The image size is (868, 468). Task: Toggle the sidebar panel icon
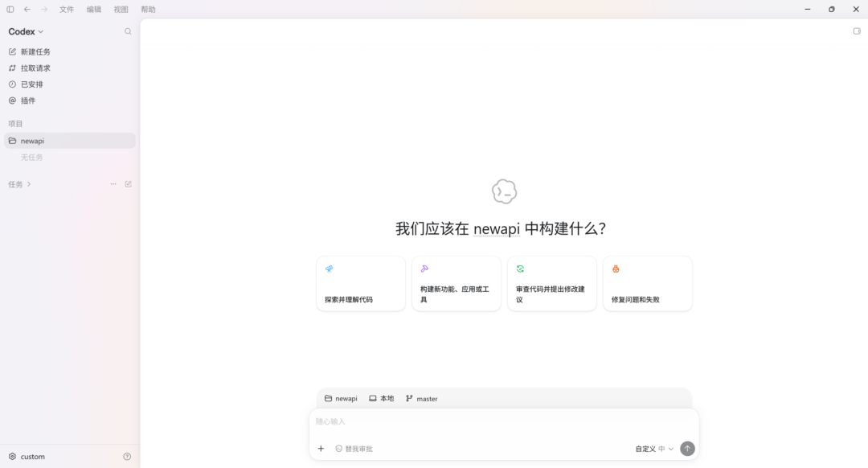click(10, 10)
